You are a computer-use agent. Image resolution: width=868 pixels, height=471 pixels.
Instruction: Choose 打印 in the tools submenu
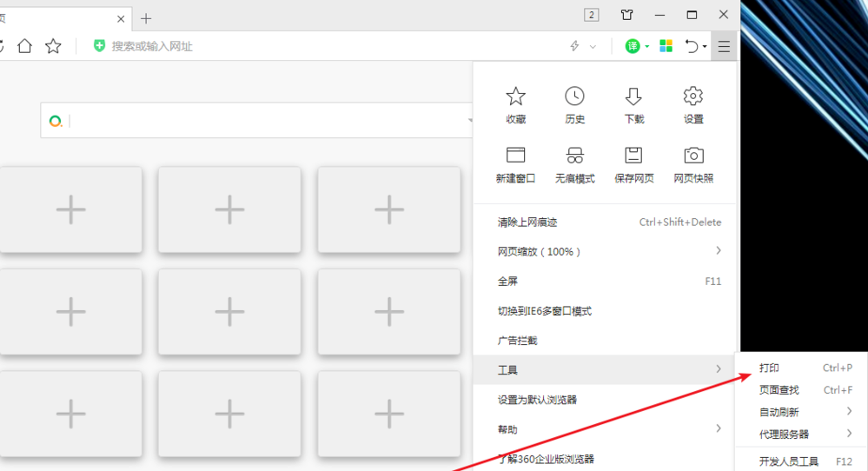coord(801,368)
